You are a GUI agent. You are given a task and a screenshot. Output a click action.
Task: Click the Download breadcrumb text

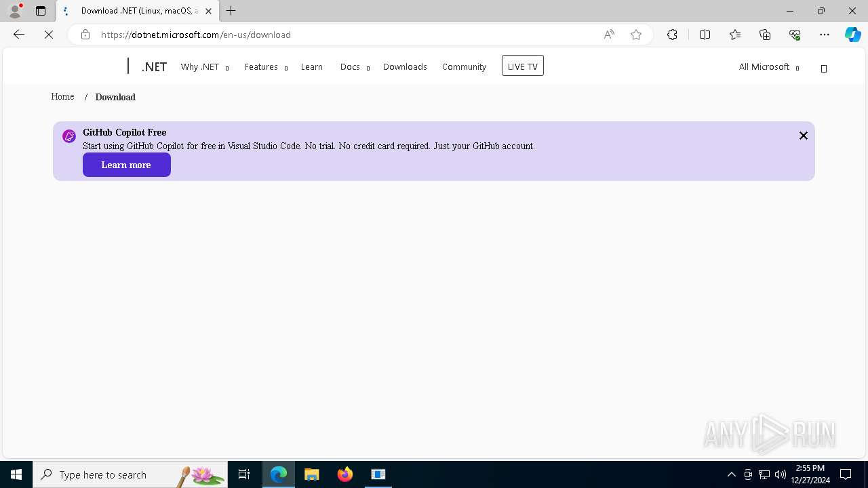point(115,97)
